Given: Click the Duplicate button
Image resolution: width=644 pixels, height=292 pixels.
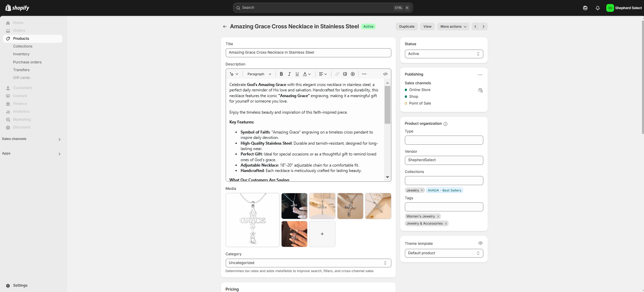Looking at the screenshot, I should [407, 27].
